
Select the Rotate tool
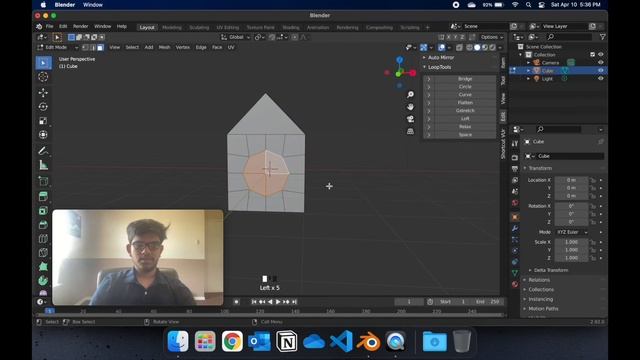click(x=43, y=107)
